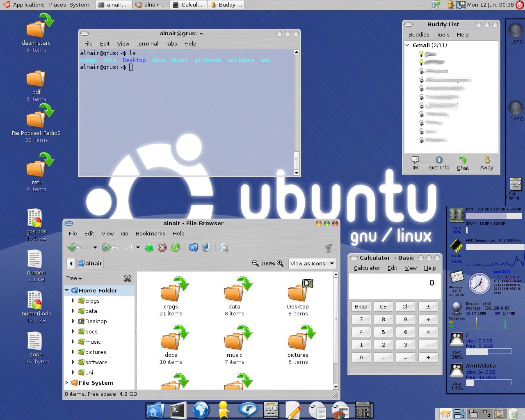Click the Show Desktop icon in bottom panel
Viewport: 525px width, 420px height.
(446, 413)
